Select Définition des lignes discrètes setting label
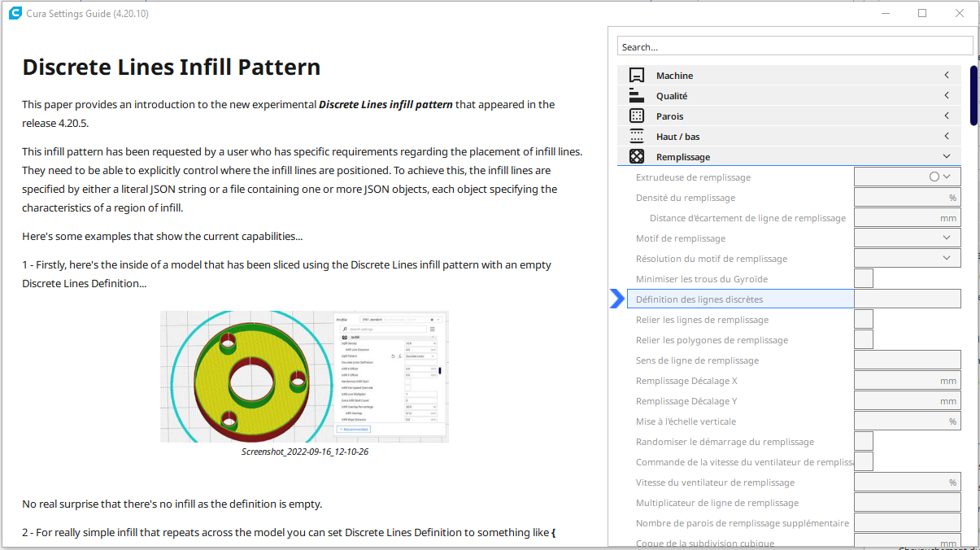This screenshot has width=980, height=550. point(699,299)
